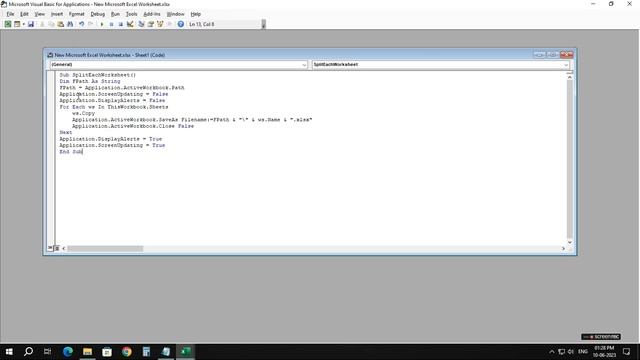Click the volume speaker tray icon
Image resolution: width=640 pixels, height=360 pixels.
point(571,351)
